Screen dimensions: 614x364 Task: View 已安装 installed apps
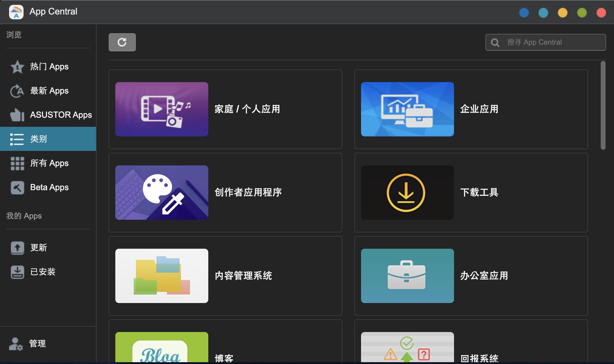pos(43,272)
